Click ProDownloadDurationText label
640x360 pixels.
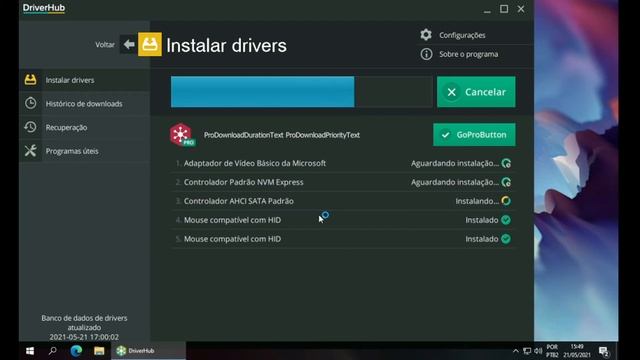point(243,135)
